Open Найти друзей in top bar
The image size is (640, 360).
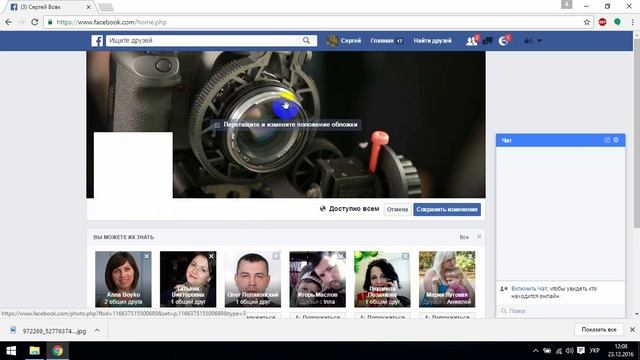(432, 41)
